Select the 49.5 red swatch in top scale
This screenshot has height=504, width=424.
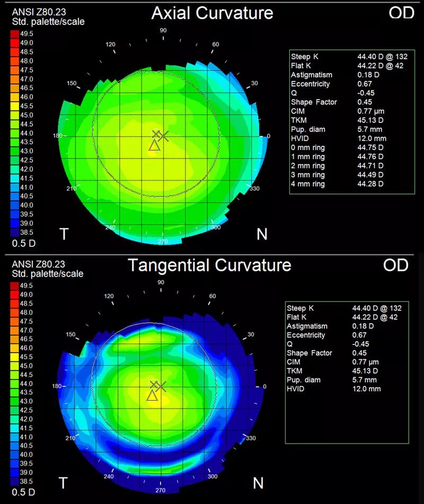(x=15, y=34)
